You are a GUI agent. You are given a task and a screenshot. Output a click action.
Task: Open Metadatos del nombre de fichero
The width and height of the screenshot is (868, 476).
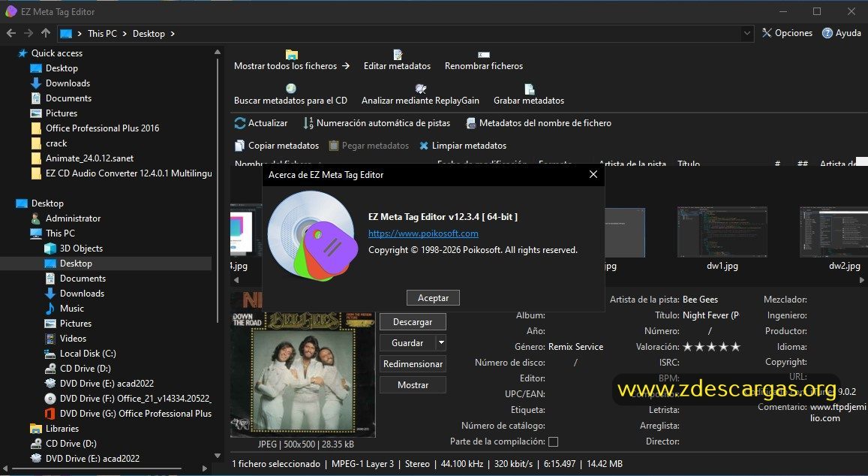[539, 123]
